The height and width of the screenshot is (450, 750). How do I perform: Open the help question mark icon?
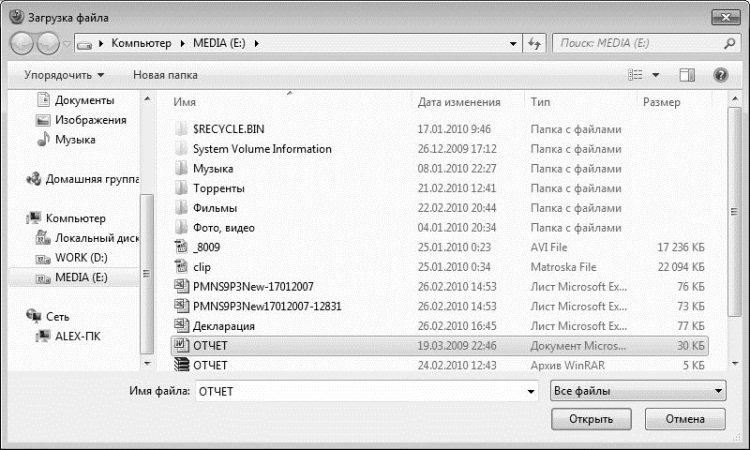[x=720, y=75]
